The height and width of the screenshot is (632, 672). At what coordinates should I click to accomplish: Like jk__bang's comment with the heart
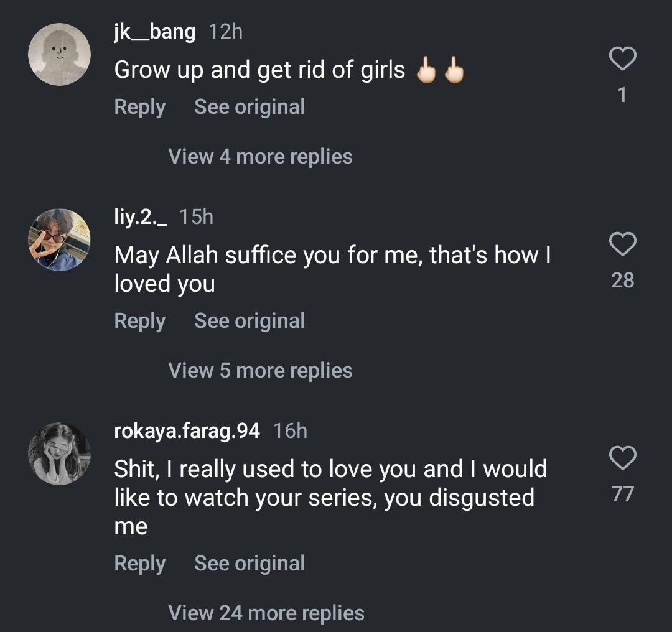(622, 60)
